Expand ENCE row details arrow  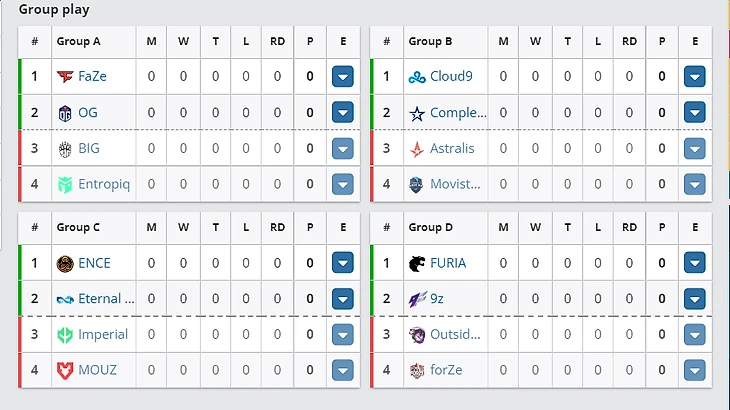343,263
